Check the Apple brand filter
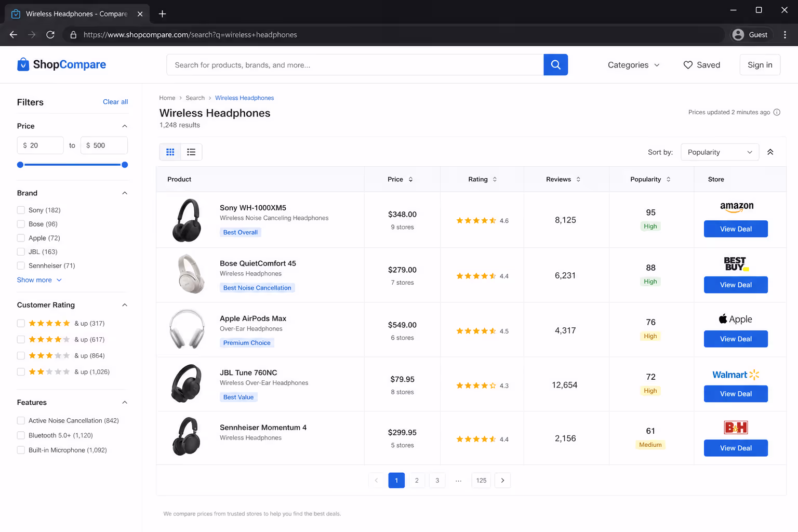This screenshot has height=532, width=798. tap(21, 238)
